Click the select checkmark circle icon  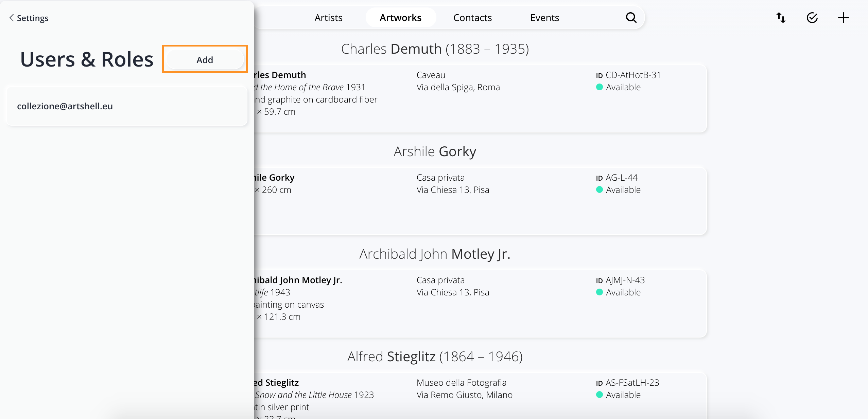coord(812,18)
